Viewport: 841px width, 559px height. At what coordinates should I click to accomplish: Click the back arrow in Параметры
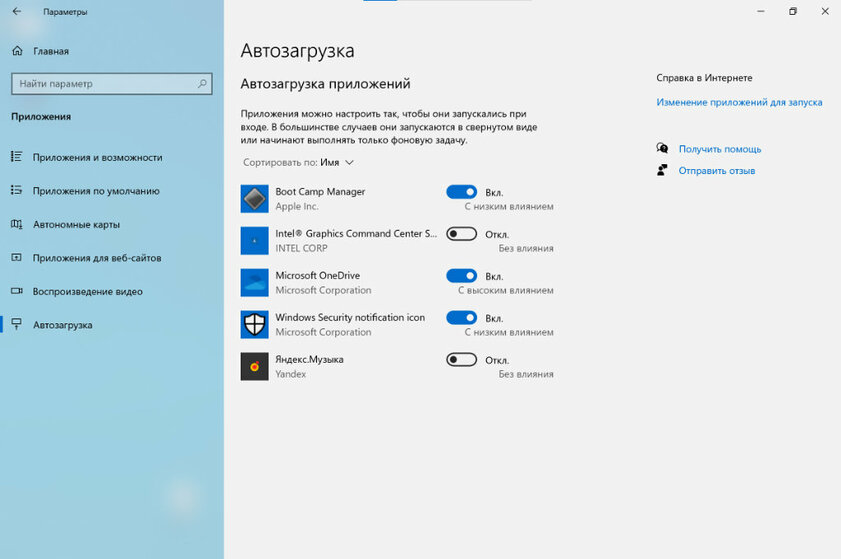17,11
